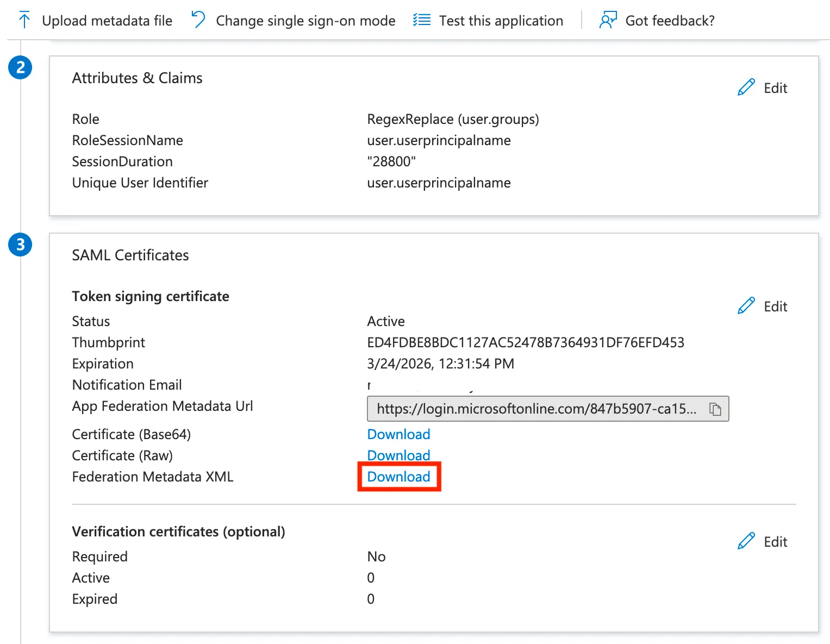Click the step 2 number badge

(20, 67)
